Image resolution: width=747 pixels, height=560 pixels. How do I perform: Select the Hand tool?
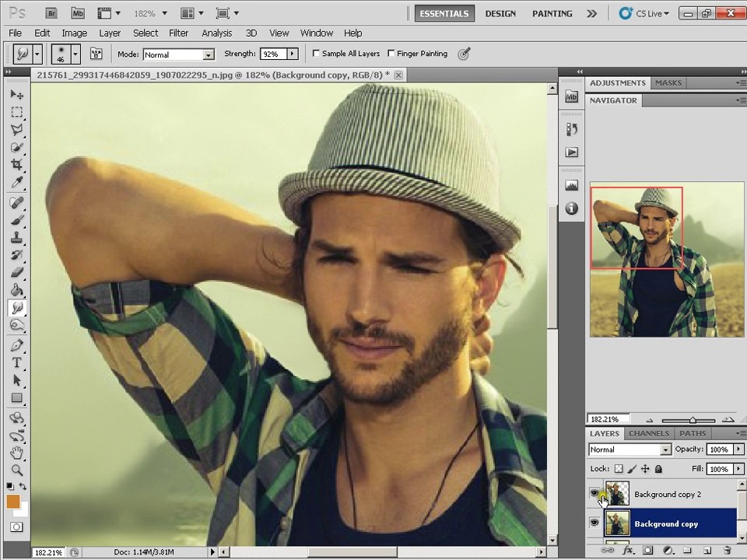pos(16,453)
